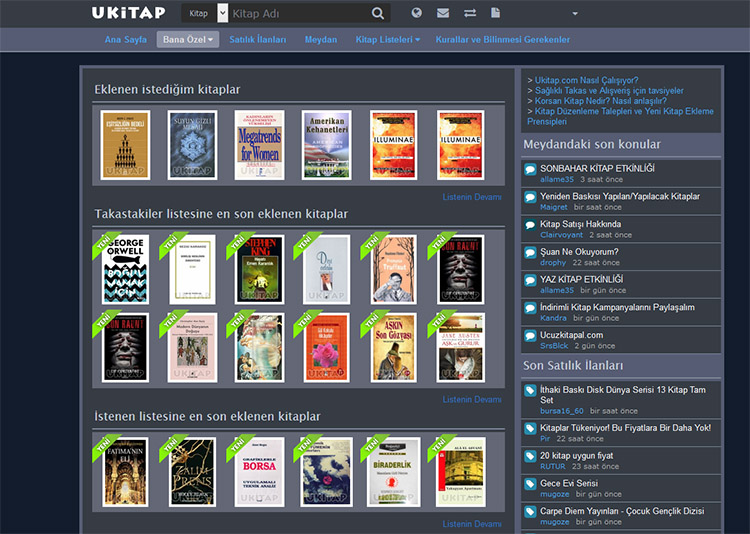750x534 pixels.
Task: Click Listenin Devamı under Takastakiler list
Action: (472, 399)
